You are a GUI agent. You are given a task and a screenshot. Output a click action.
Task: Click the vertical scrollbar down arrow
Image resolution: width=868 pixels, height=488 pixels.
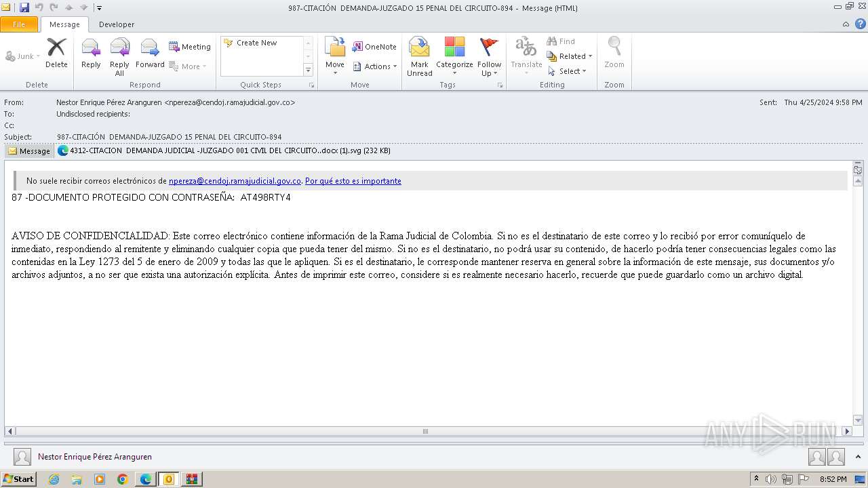(x=858, y=420)
